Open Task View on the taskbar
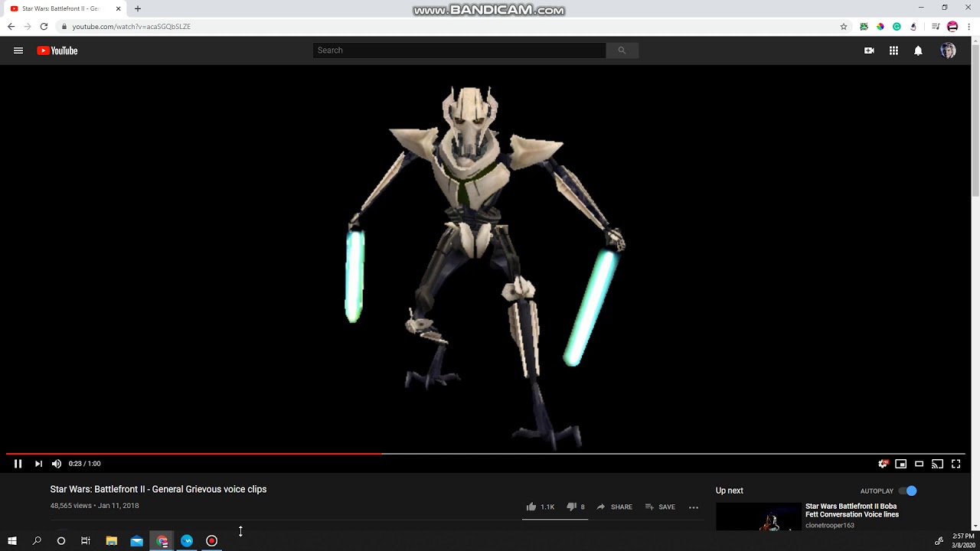 pyautogui.click(x=86, y=541)
